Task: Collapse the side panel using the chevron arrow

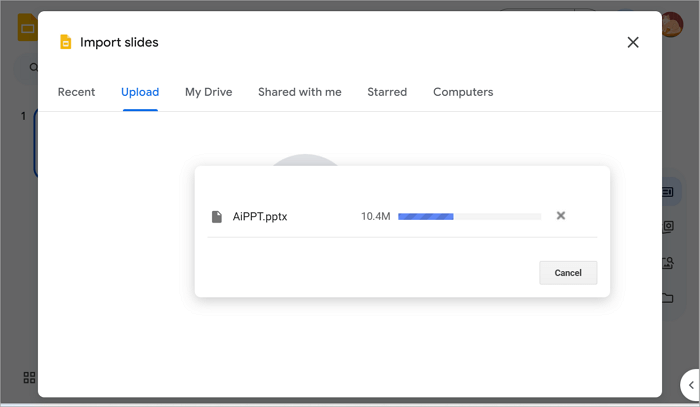Action: click(x=691, y=385)
